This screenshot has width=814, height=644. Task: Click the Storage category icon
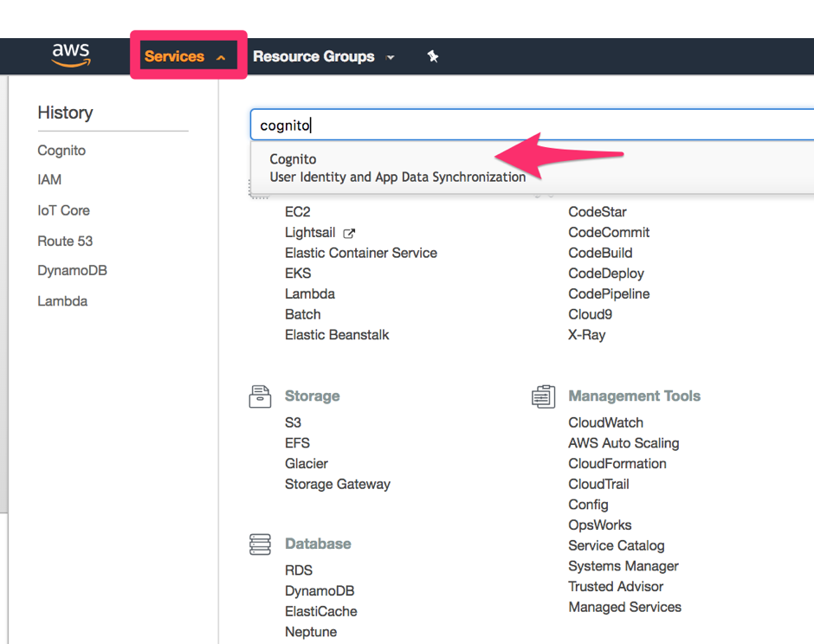pos(260,396)
